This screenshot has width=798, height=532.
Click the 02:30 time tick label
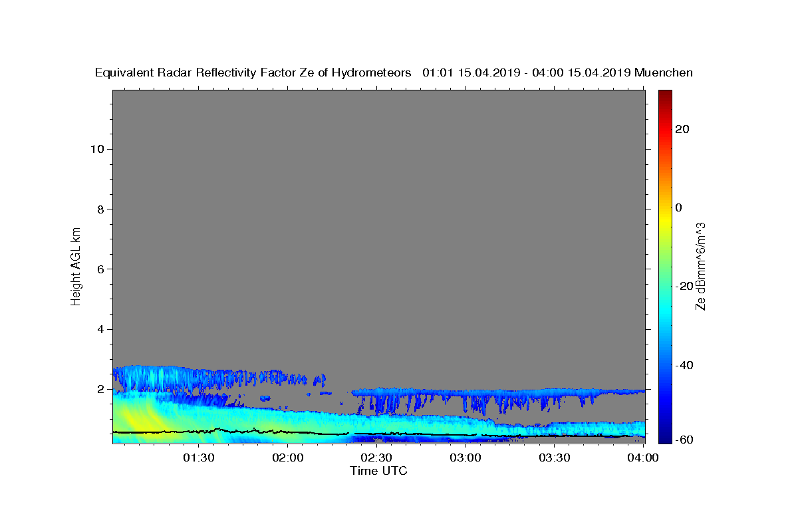coord(376,458)
